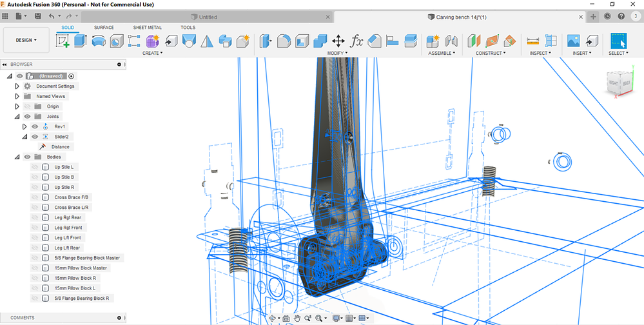Switch to the Untitled document tab
Image resolution: width=644 pixels, height=325 pixels.
(208, 17)
